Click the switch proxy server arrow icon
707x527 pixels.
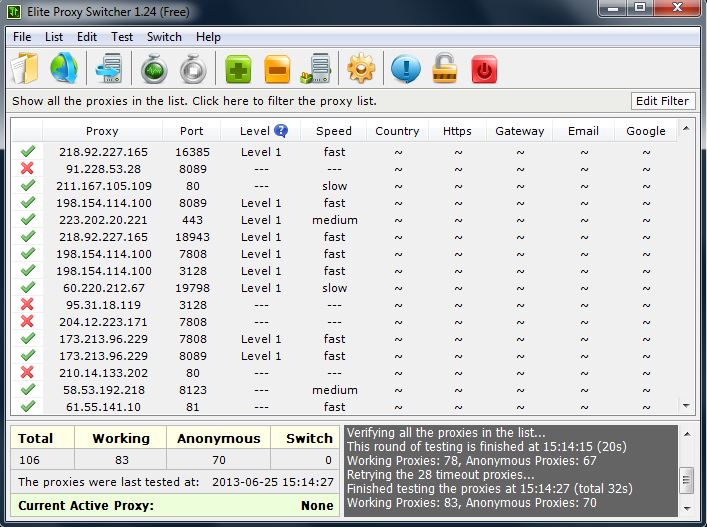109,69
